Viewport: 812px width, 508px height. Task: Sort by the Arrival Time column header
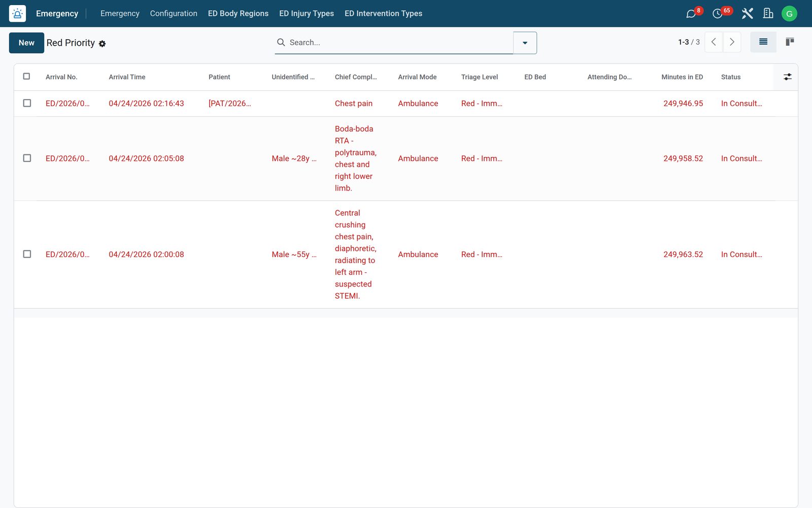pyautogui.click(x=127, y=77)
